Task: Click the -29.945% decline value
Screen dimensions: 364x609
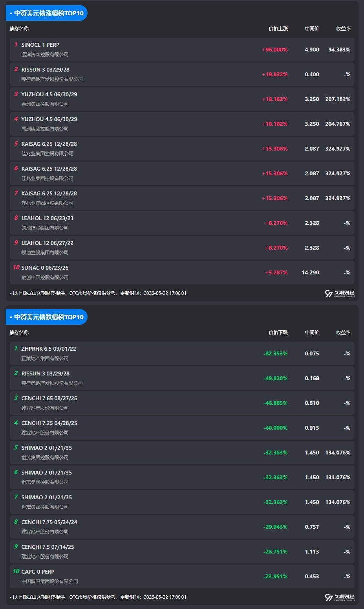Action: coord(275,527)
